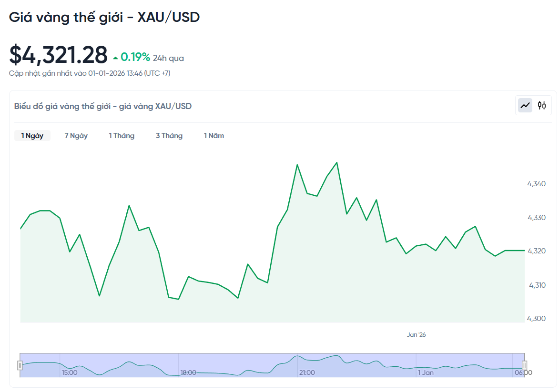Click the "Giá vàng thế giới – XAU/USD" heading
This screenshot has width=559, height=392.
(x=104, y=17)
